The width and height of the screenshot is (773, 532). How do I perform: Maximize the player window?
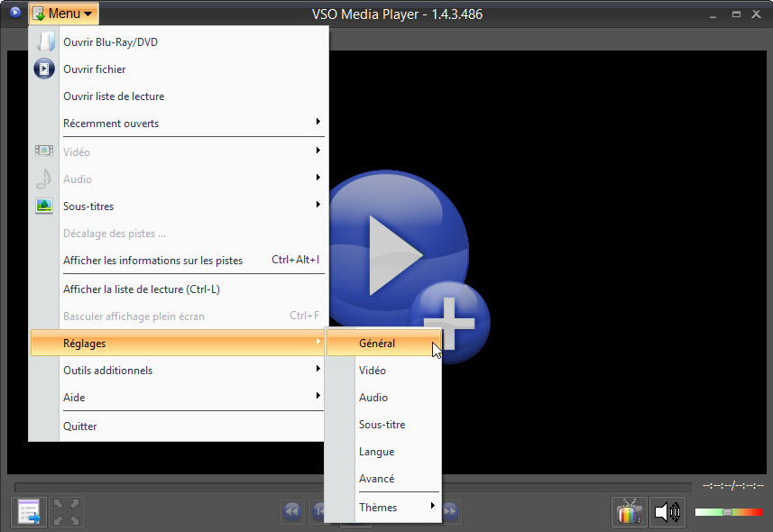736,14
